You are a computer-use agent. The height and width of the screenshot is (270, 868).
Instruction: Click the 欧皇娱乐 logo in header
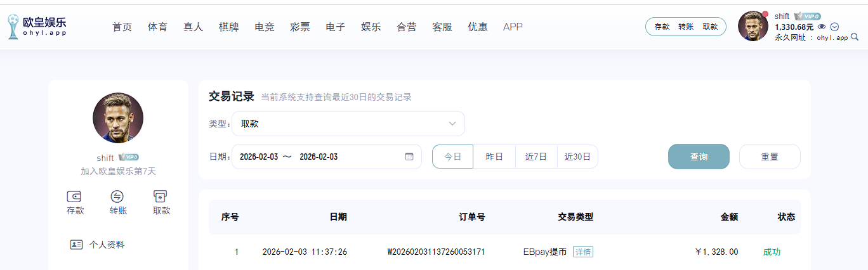(37, 27)
